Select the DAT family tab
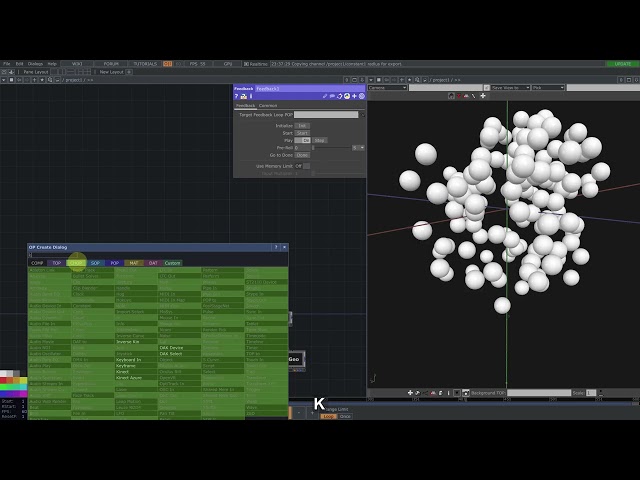The height and width of the screenshot is (480, 640). point(153,263)
